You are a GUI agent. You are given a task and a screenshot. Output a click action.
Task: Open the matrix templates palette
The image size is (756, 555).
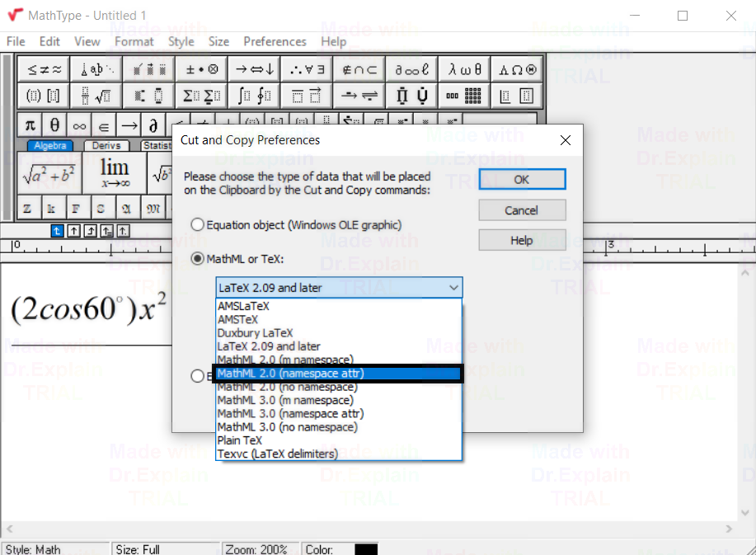click(464, 96)
